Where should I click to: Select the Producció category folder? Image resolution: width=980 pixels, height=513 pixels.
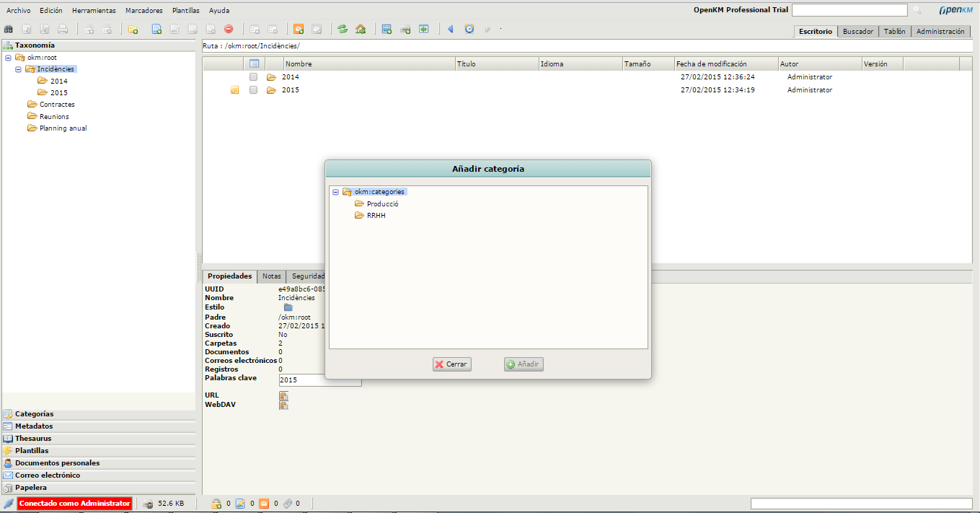pos(382,203)
